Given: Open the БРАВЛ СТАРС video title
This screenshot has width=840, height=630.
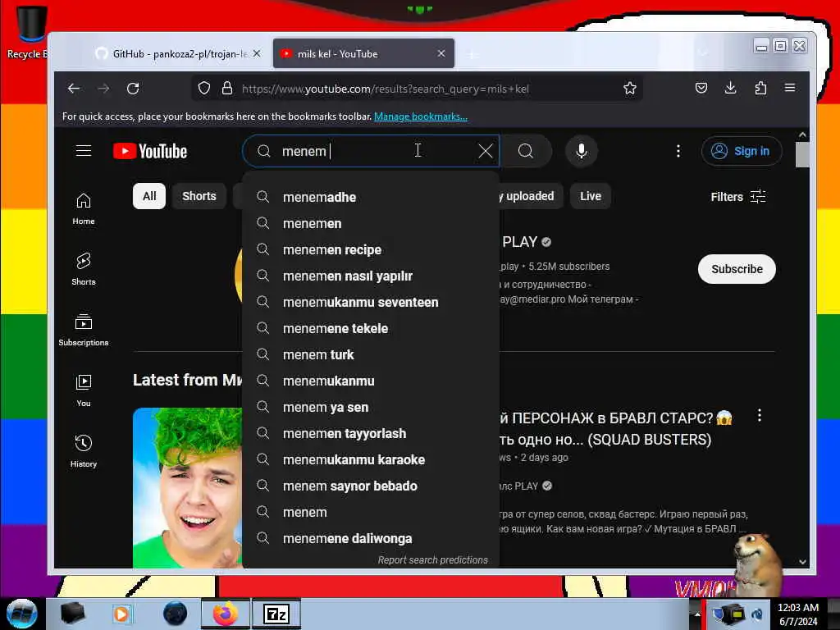Looking at the screenshot, I should pos(616,428).
